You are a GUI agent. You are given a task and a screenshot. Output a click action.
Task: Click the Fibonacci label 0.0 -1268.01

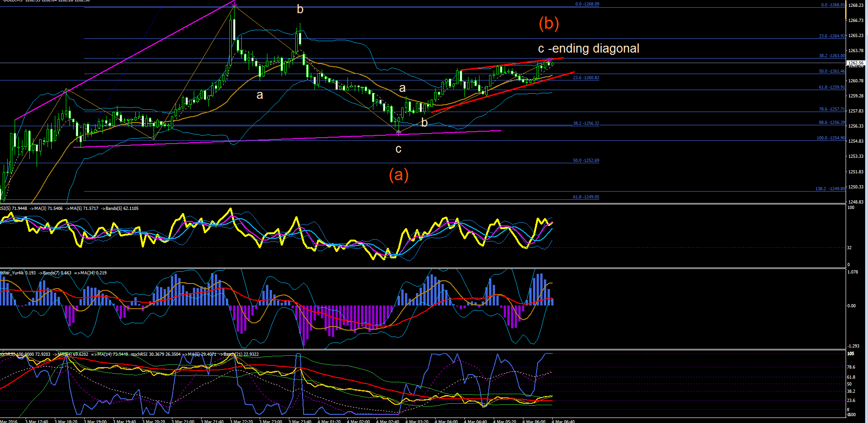coord(833,5)
